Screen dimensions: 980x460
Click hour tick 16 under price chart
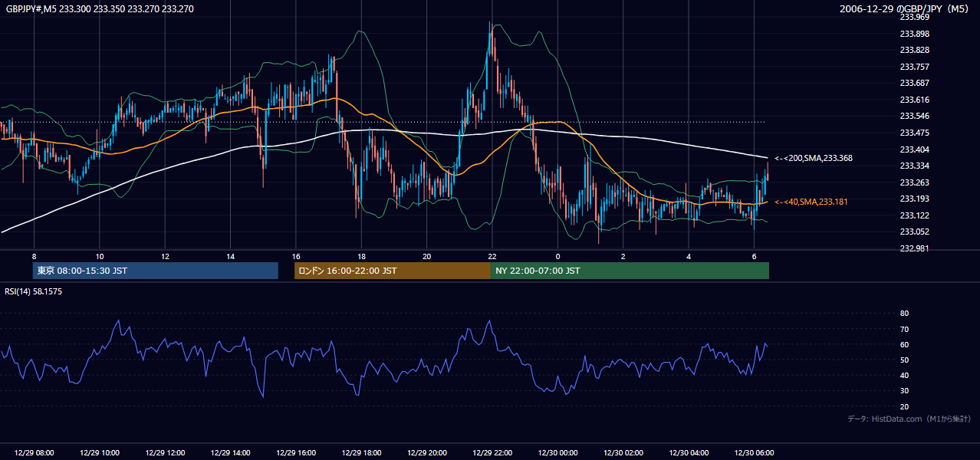click(x=296, y=256)
